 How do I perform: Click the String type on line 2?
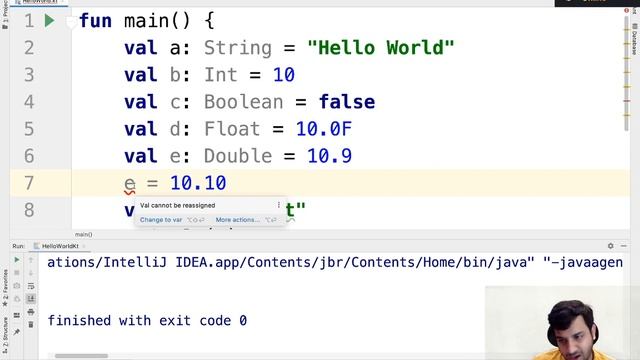[x=238, y=48]
